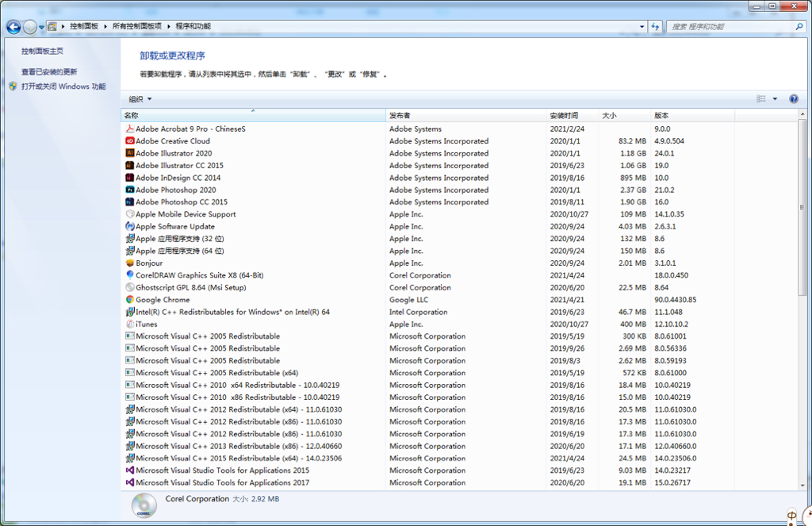Viewport: 812px width, 526px height.
Task: Select Visual C++ 2010 x64 Redistributable row
Action: [x=459, y=385]
